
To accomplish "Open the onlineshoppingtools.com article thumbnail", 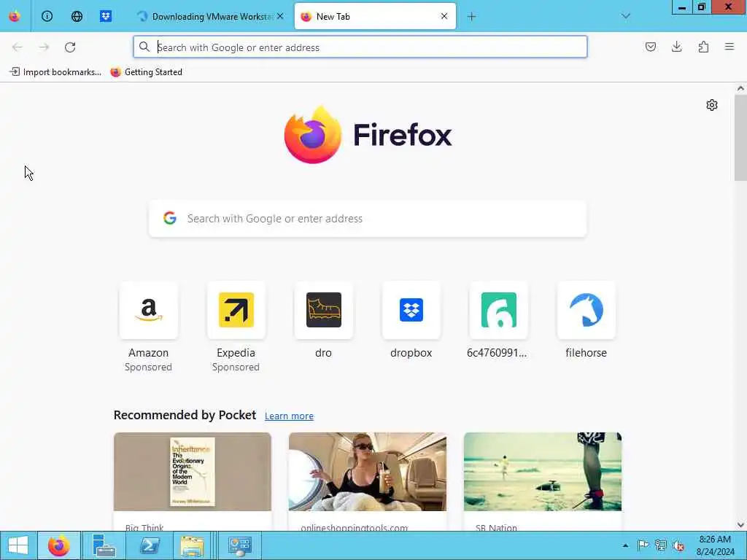I will [x=368, y=472].
